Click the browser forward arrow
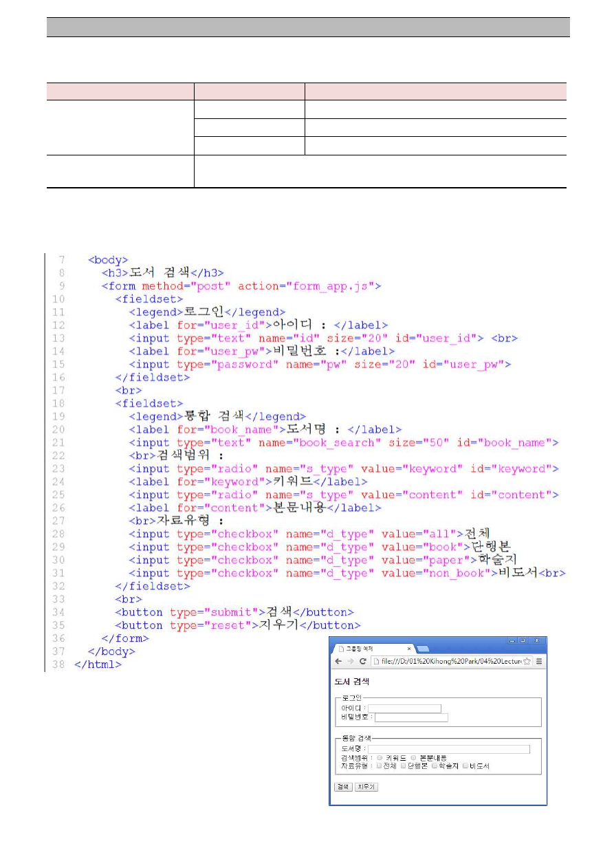This screenshot has height=868, width=614. pyautogui.click(x=351, y=662)
